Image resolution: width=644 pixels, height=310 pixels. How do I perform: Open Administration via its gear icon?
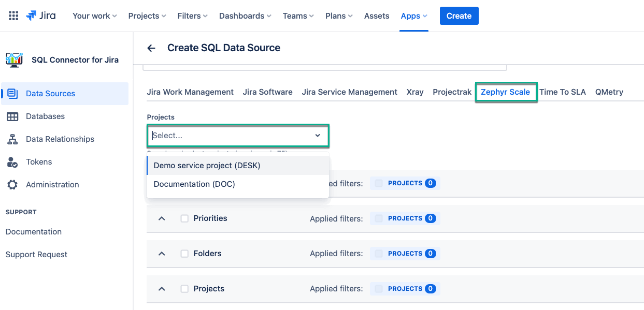coord(12,185)
